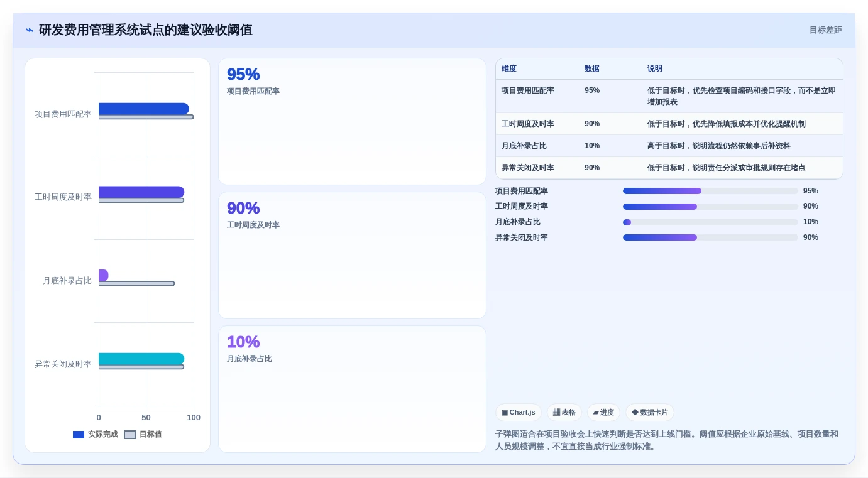
Task: Click the 10% value in the table
Action: click(x=592, y=146)
